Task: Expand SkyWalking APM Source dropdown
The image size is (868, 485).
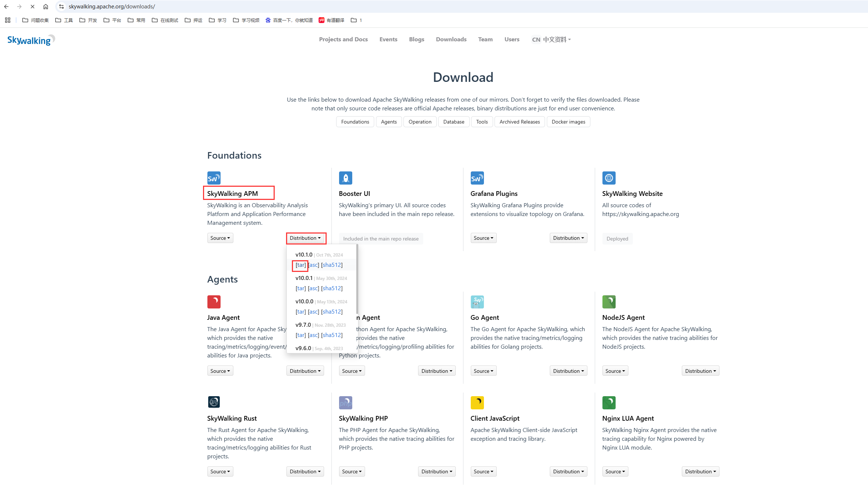Action: click(220, 238)
